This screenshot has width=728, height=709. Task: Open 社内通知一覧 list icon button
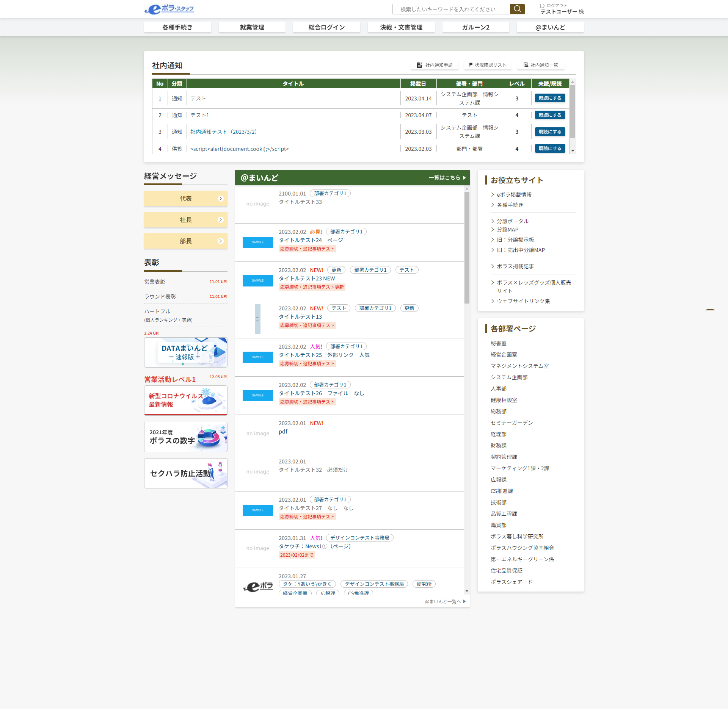point(541,65)
